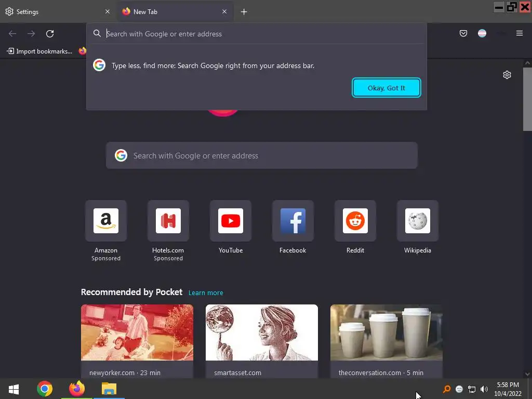Screen dimensions: 532x399
Task: Click the Firefox taskbar icon
Action: point(77,389)
